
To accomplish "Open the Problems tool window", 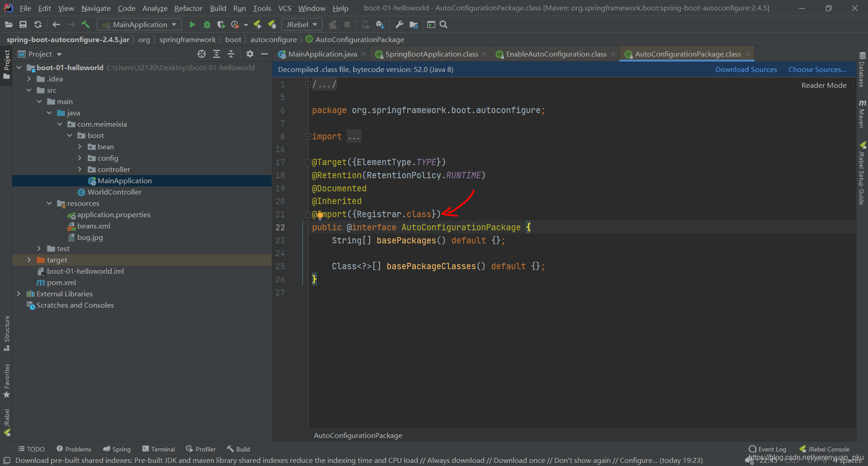I will click(74, 449).
